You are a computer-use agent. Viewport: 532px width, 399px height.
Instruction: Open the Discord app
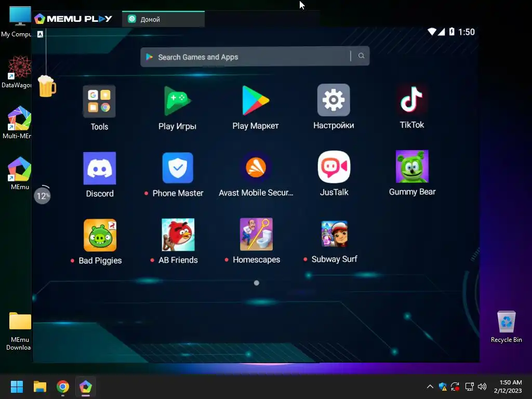click(99, 168)
